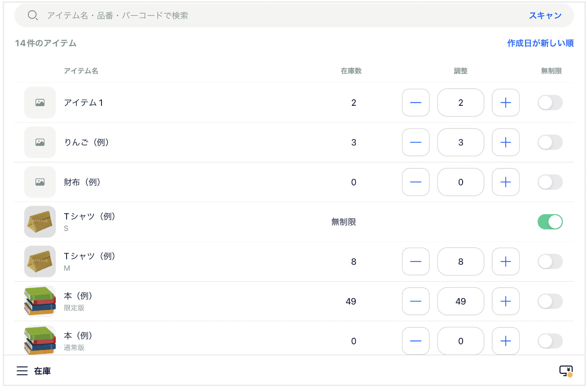Edit adjustment value 49 for 本 限定版

point(460,301)
